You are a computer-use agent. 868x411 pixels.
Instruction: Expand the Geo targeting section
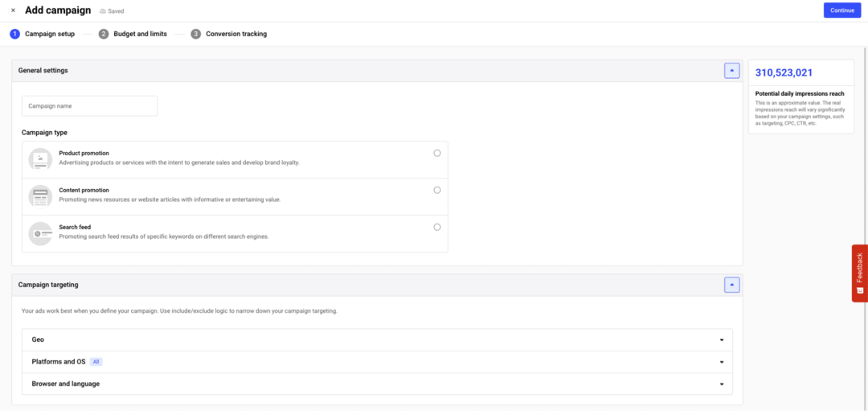722,340
